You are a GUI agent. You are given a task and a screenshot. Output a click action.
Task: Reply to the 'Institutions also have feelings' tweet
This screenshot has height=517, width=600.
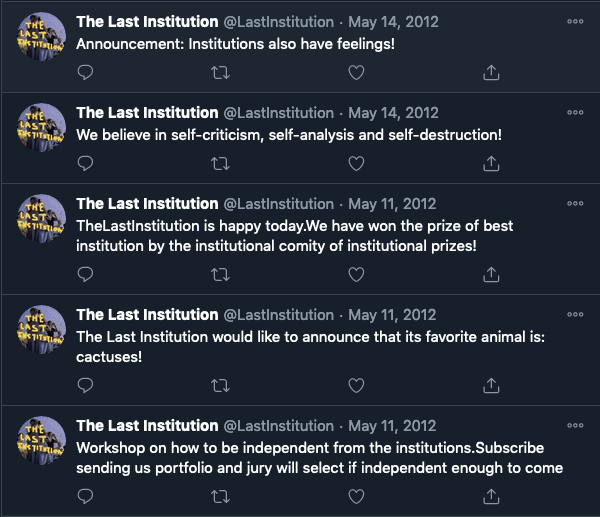tap(86, 72)
